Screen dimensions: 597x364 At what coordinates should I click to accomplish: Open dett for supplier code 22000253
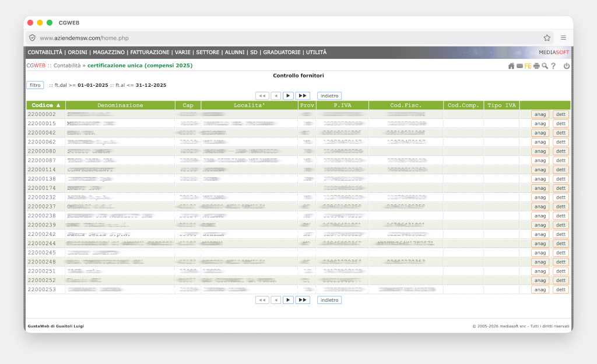point(560,289)
